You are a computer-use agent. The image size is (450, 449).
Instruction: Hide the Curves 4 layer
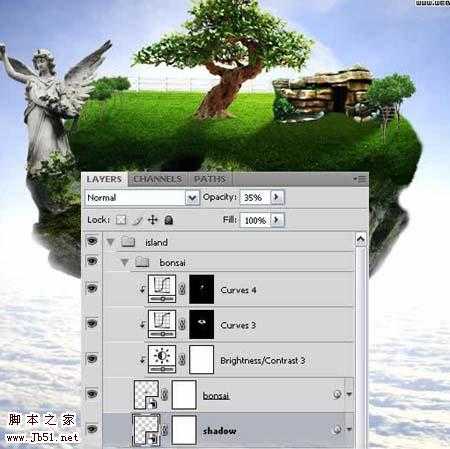pos(92,288)
